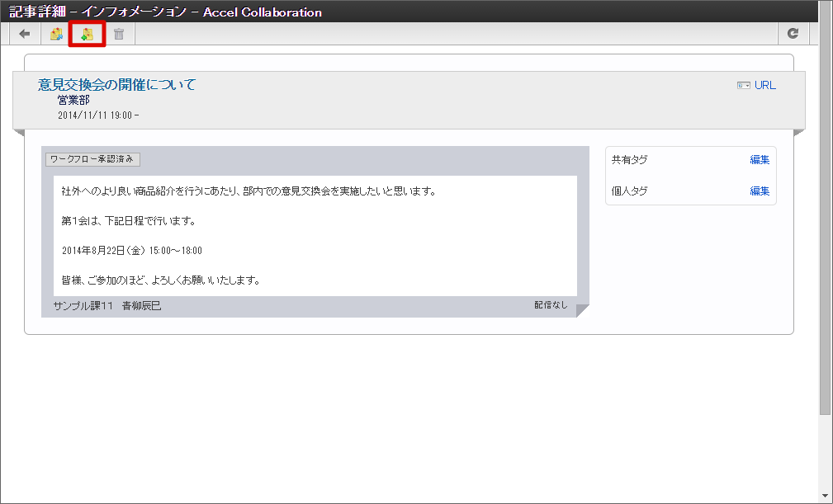Edit the 共有タグ shared tags

[759, 159]
